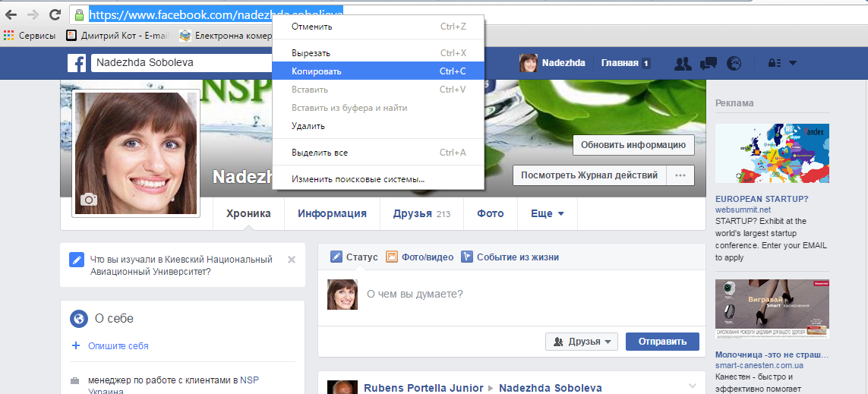The image size is (868, 394).
Task: Click the Nadezhda profile link in header
Action: click(x=563, y=63)
